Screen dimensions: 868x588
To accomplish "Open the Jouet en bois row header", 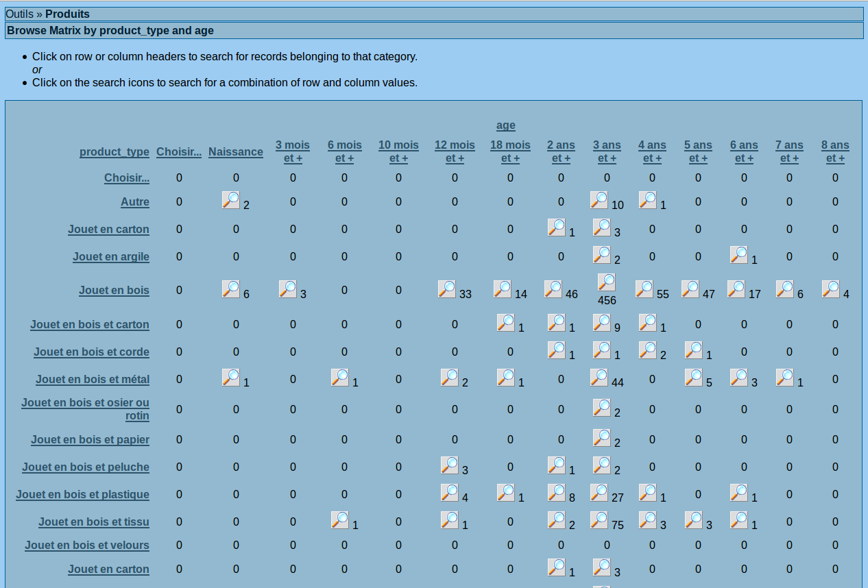I will pyautogui.click(x=114, y=290).
